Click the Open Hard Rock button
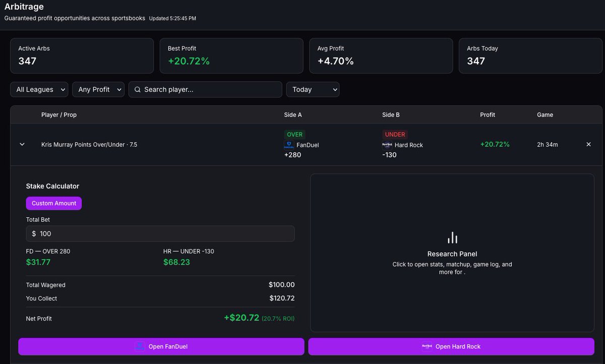605x364 pixels. coord(451,346)
